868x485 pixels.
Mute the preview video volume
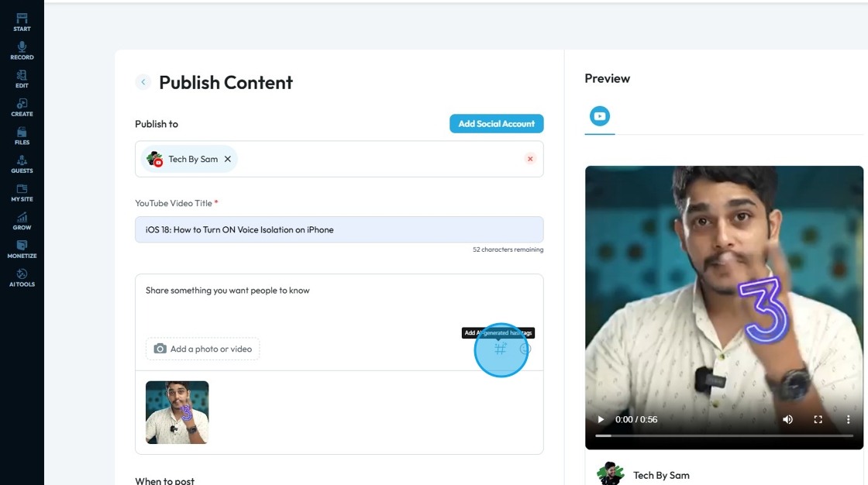tap(787, 420)
